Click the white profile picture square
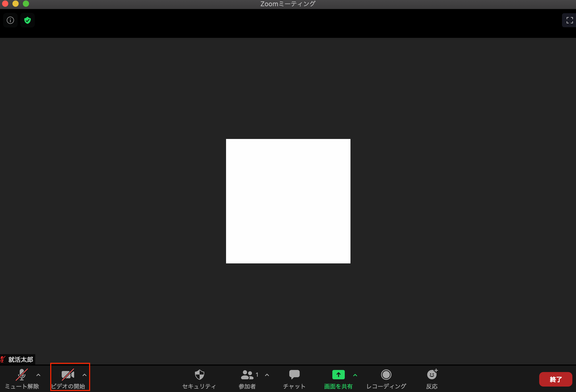Viewport: 576px width, 392px height. (288, 201)
